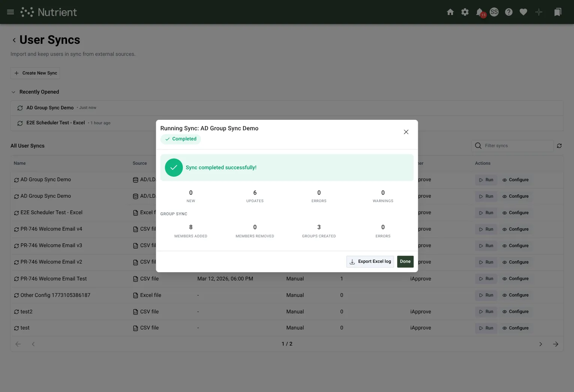Open the bookmarks icon in header
This screenshot has height=392, width=574.
click(558, 12)
